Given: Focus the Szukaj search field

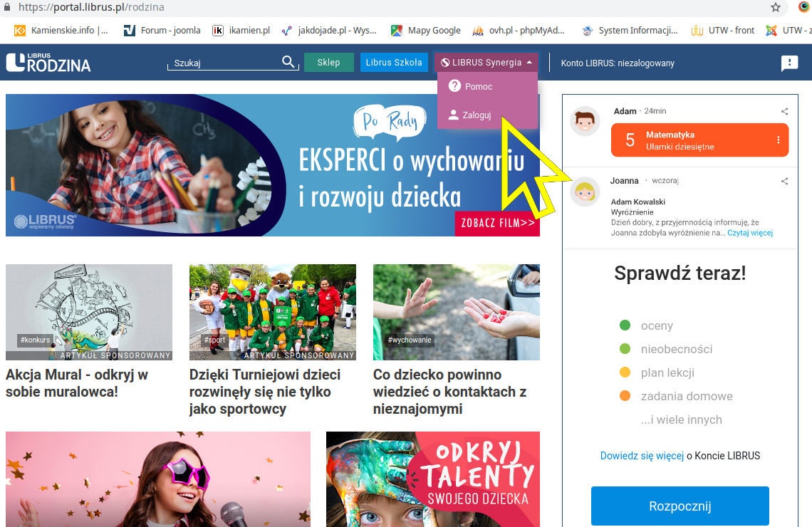Looking at the screenshot, I should [x=225, y=63].
